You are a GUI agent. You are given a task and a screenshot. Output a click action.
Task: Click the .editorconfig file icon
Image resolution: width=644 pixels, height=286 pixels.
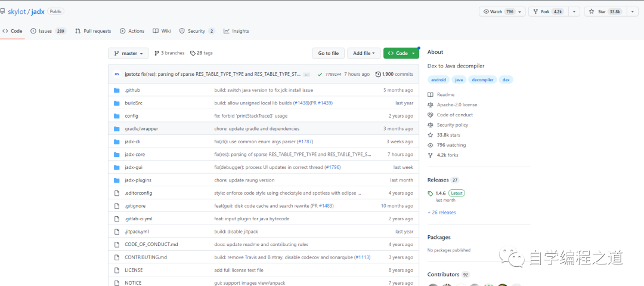coord(117,193)
